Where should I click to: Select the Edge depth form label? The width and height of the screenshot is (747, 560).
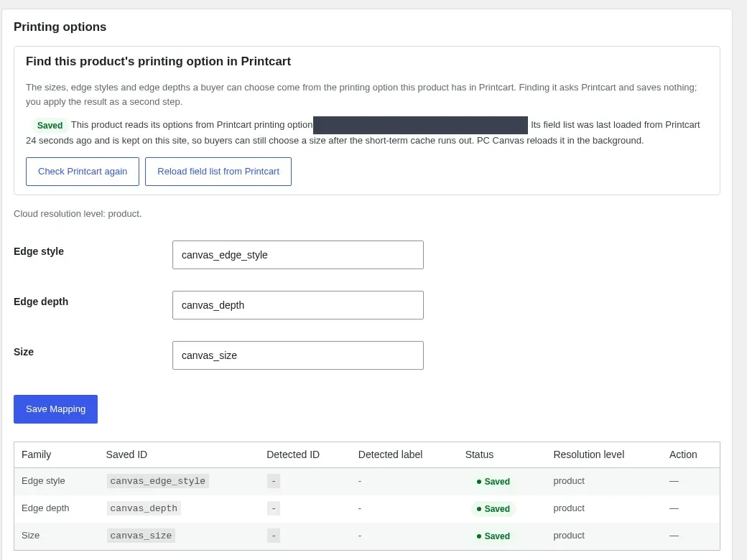click(41, 302)
